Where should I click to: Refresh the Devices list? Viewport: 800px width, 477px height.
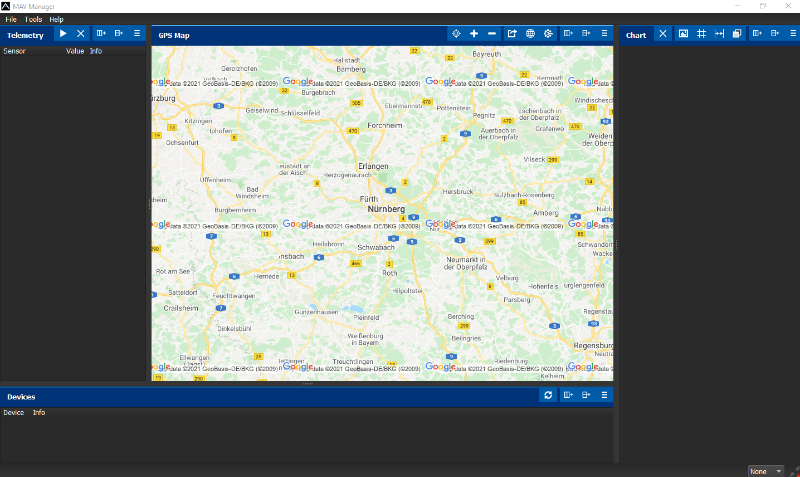pos(548,395)
